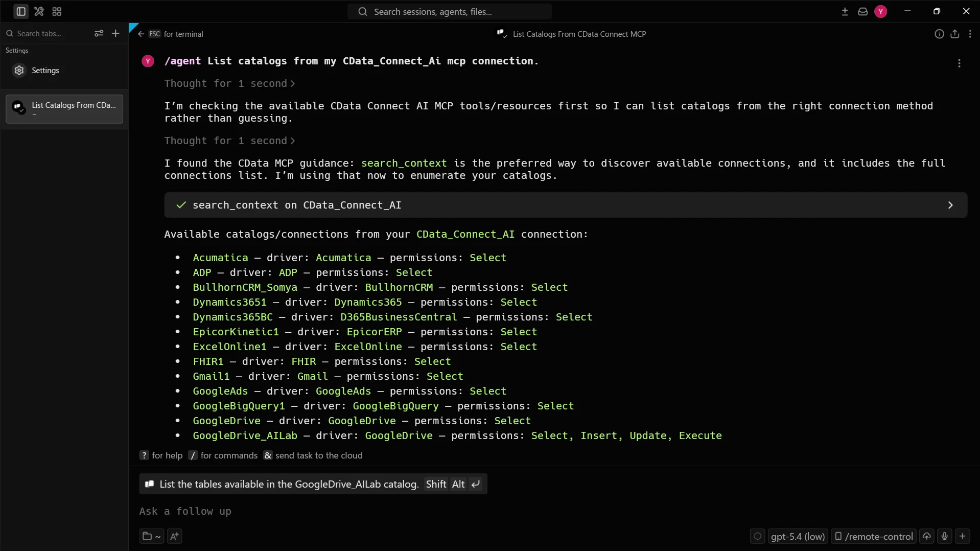Expand the first Thought for 1 second
Viewport: 980px width, 551px height.
coord(229,83)
